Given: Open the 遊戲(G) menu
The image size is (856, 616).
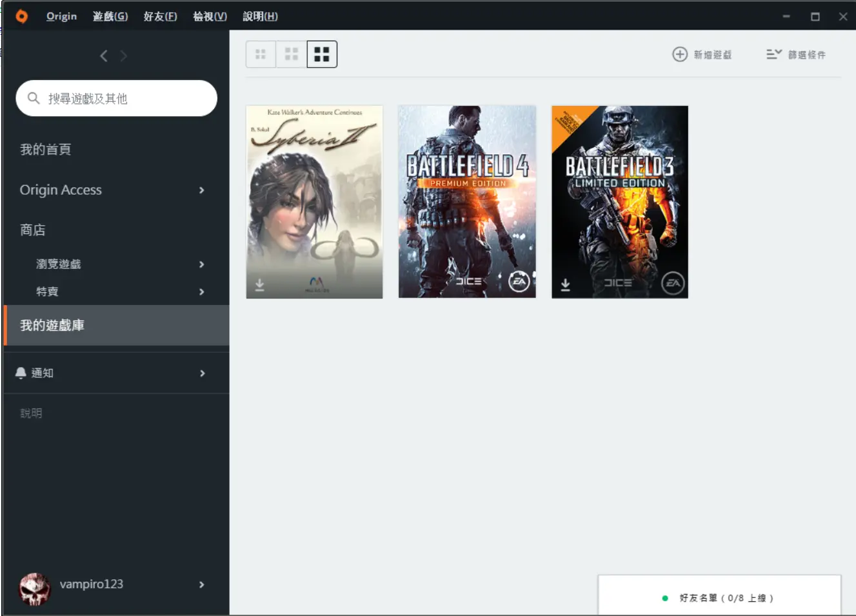Looking at the screenshot, I should click(x=110, y=16).
